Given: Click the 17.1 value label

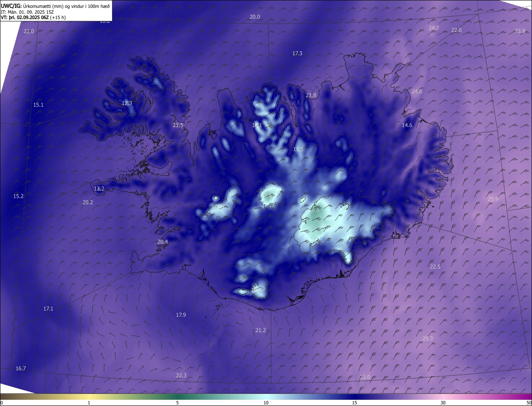Looking at the screenshot, I should [48, 309].
